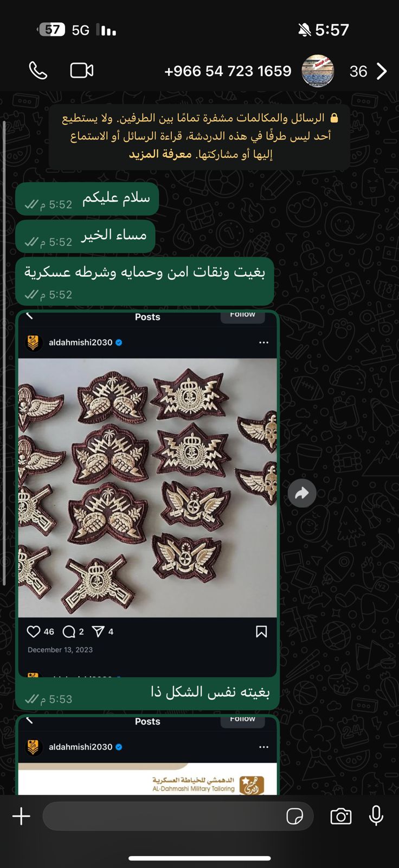Start a voice call with the contact
This screenshot has height=868, width=399.
click(x=38, y=71)
